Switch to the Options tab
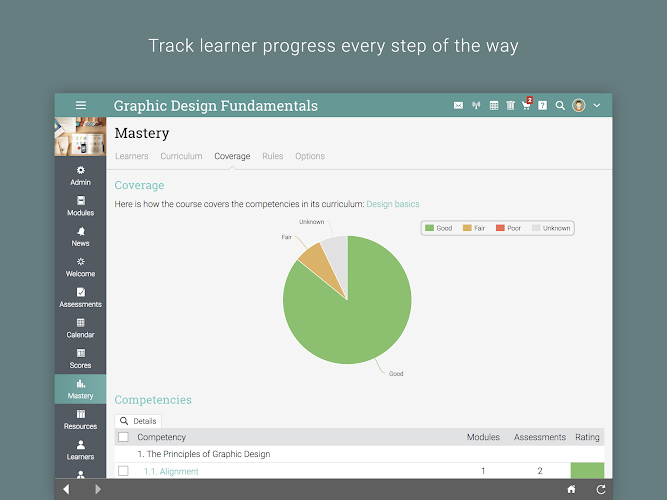This screenshot has width=667, height=500. tap(310, 156)
